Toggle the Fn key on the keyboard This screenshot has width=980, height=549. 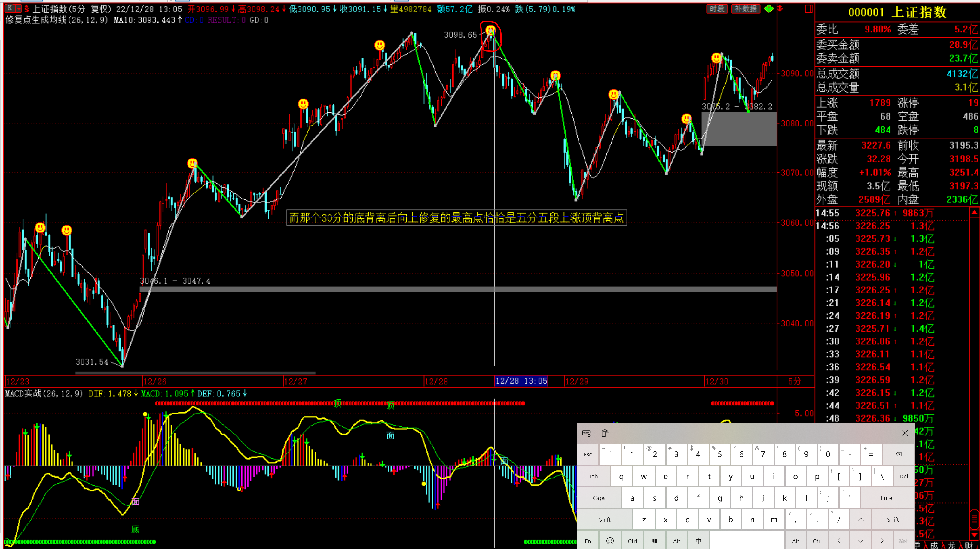coord(588,541)
